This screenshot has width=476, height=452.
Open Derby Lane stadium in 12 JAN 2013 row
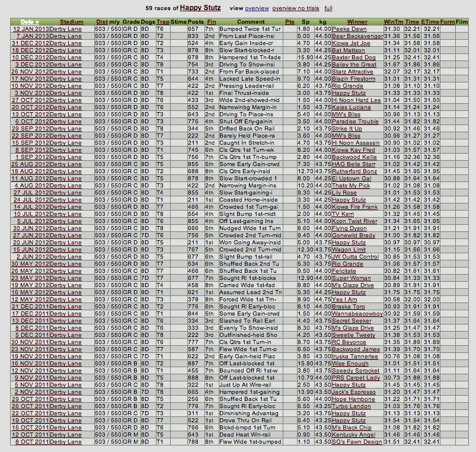click(66, 29)
